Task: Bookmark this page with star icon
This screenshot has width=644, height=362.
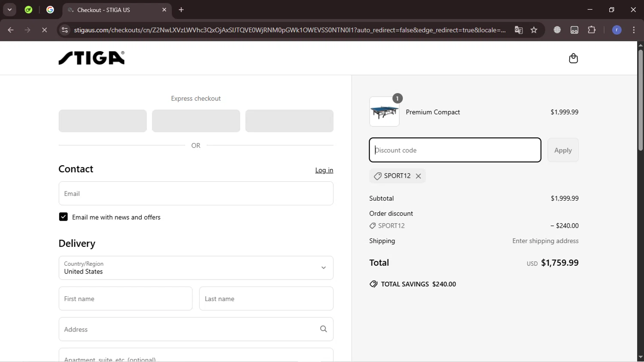Action: (534, 30)
